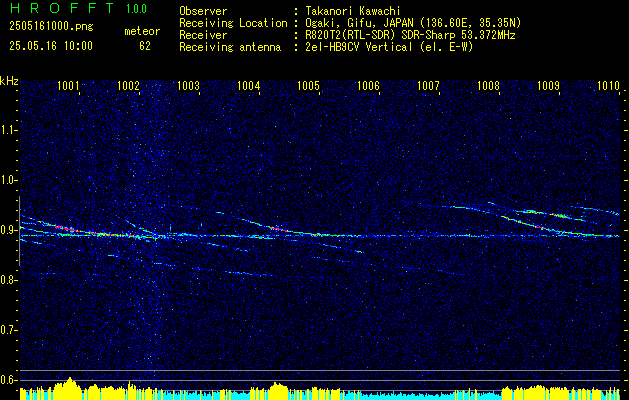Click time marker 1004
The height and width of the screenshot is (400, 629).
click(x=249, y=85)
